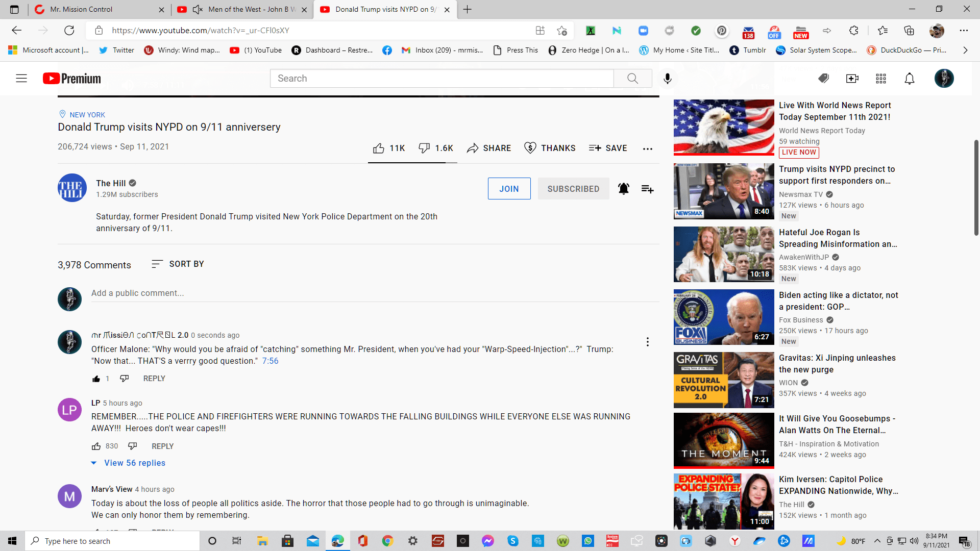This screenshot has width=980, height=551.
Task: Click the 7:56 timestamp link in comment
Action: 270,361
